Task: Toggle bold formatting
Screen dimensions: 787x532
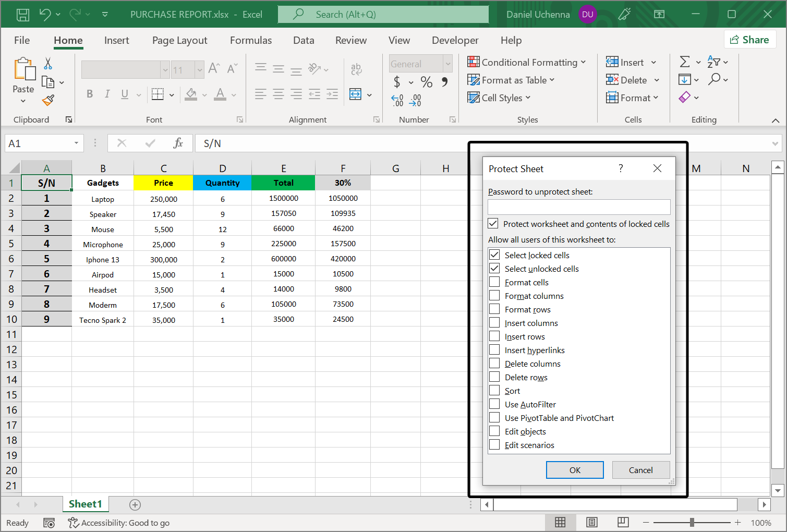Action: 89,94
